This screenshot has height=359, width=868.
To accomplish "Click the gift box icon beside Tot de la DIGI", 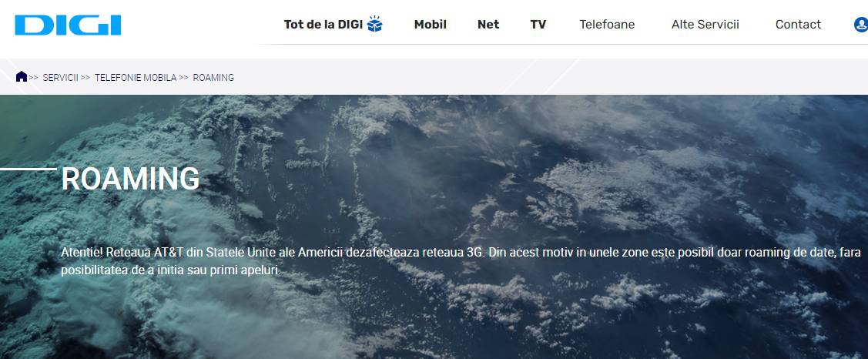I will [375, 24].
